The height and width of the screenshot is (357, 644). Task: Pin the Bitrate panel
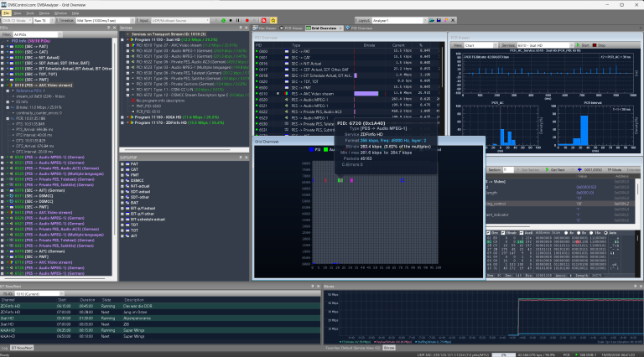pos(635,287)
